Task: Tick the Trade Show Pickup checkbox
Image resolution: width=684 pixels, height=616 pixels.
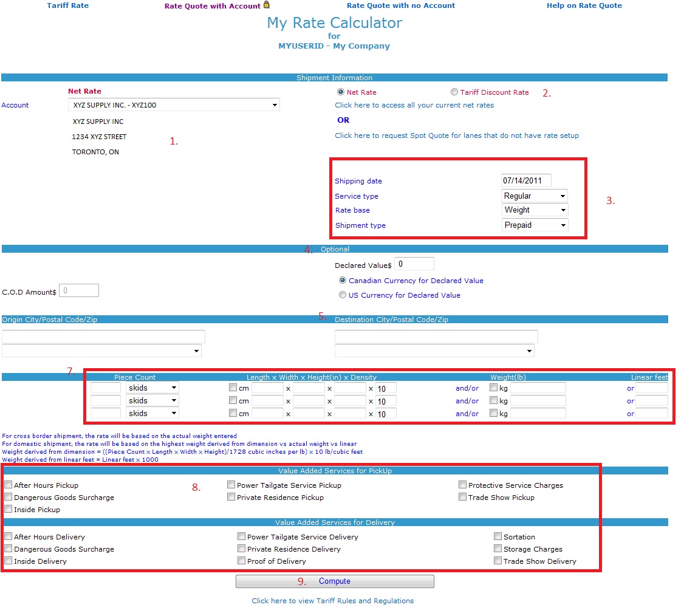Action: click(463, 497)
